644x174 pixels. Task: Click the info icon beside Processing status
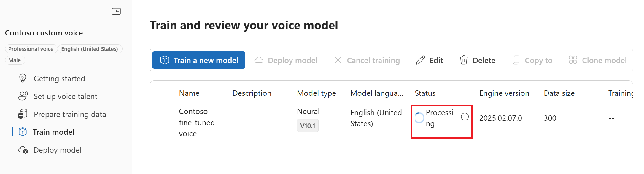[465, 117]
